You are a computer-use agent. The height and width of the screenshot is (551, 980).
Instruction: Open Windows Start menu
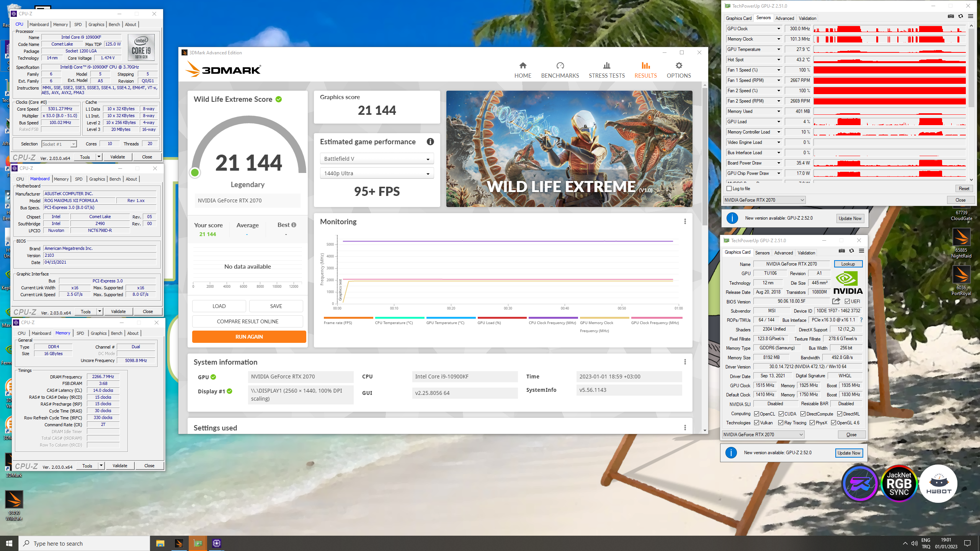coord(9,543)
